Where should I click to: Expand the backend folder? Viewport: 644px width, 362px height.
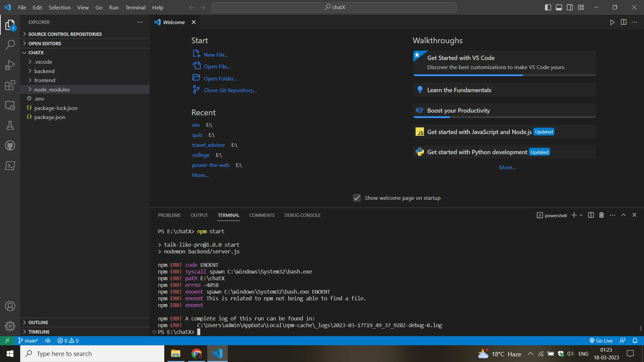pos(44,71)
